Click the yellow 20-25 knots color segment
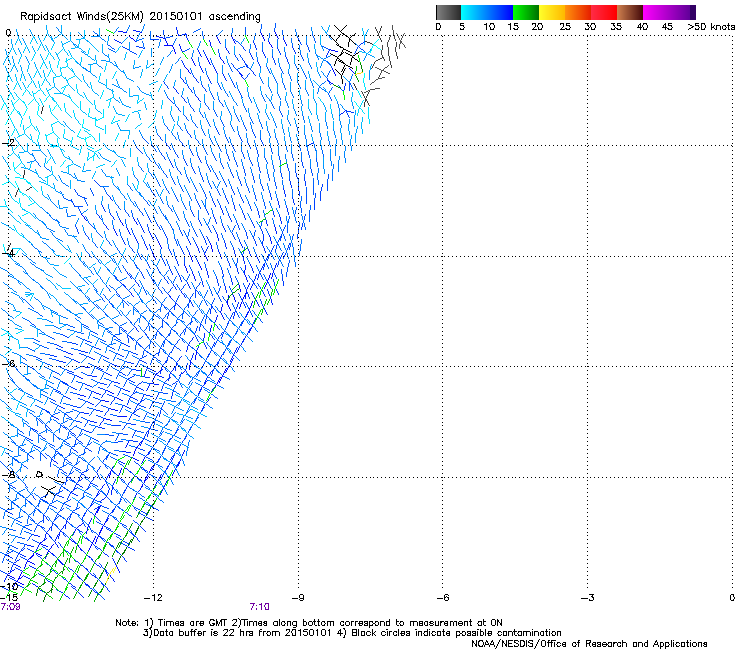Viewport: 740px width, 650px height. tap(552, 12)
